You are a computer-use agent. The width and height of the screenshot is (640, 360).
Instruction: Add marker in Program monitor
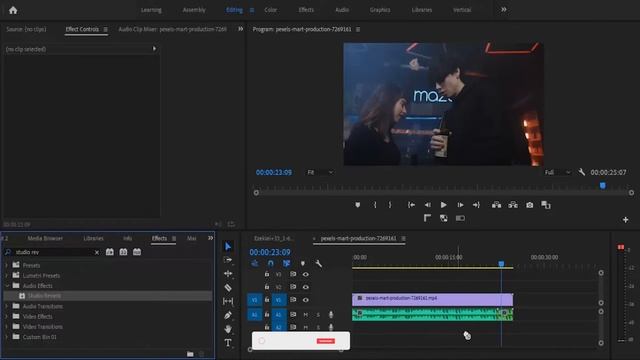click(358, 205)
